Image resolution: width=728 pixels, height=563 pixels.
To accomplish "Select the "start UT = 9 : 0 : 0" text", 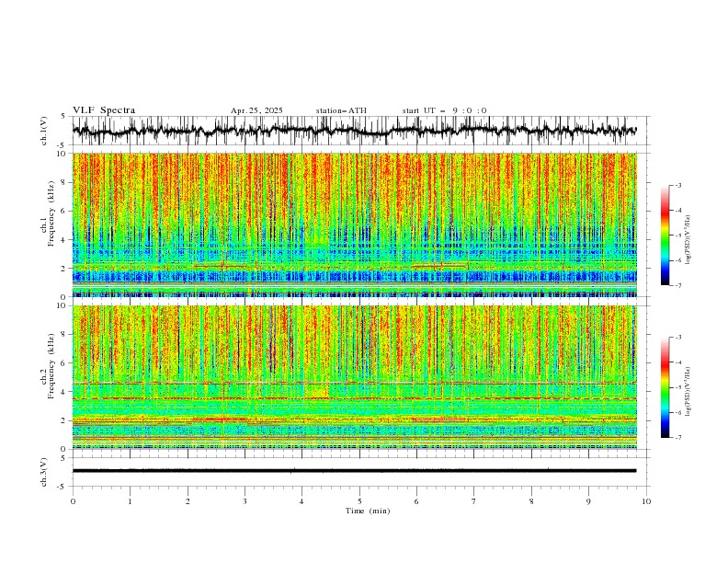I will coord(444,110).
